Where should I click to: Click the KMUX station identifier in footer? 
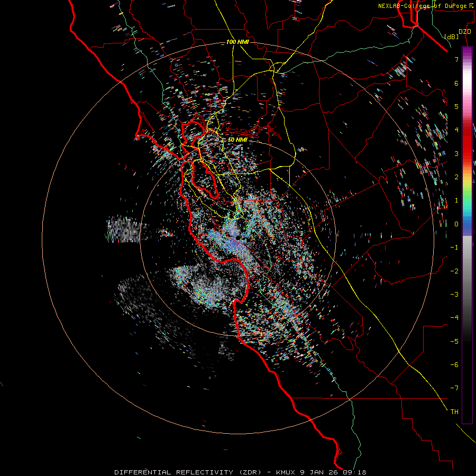coord(286,472)
